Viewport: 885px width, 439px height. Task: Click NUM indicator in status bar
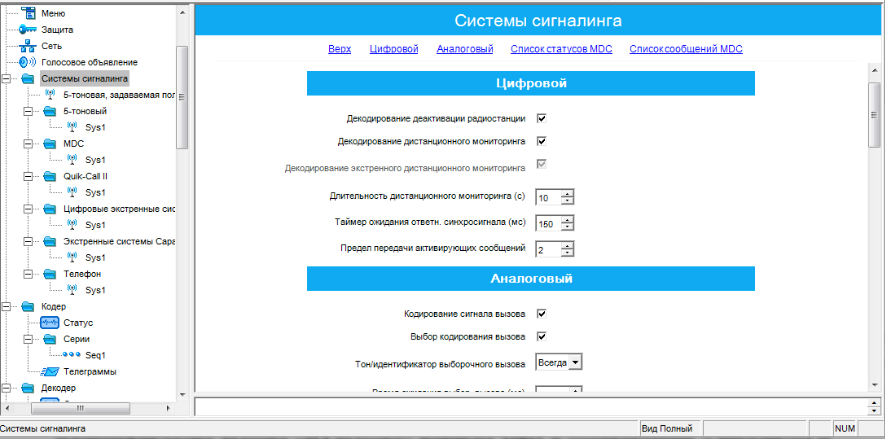pyautogui.click(x=844, y=429)
